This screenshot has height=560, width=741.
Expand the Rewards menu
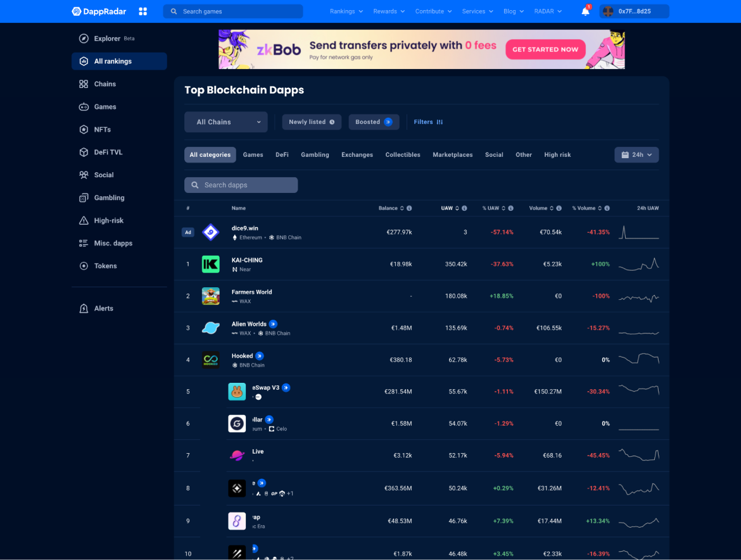tap(389, 11)
